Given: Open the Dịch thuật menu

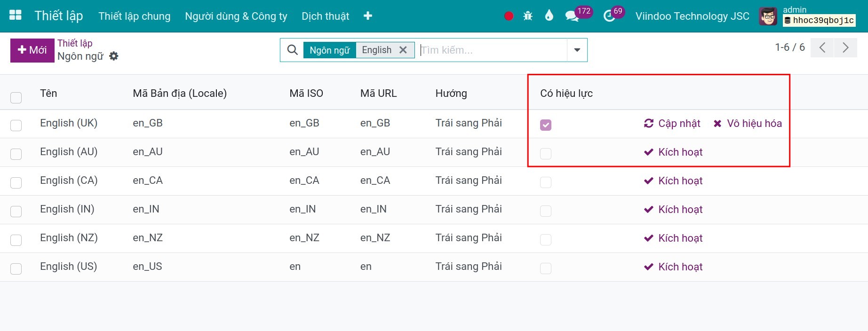Looking at the screenshot, I should tap(326, 16).
